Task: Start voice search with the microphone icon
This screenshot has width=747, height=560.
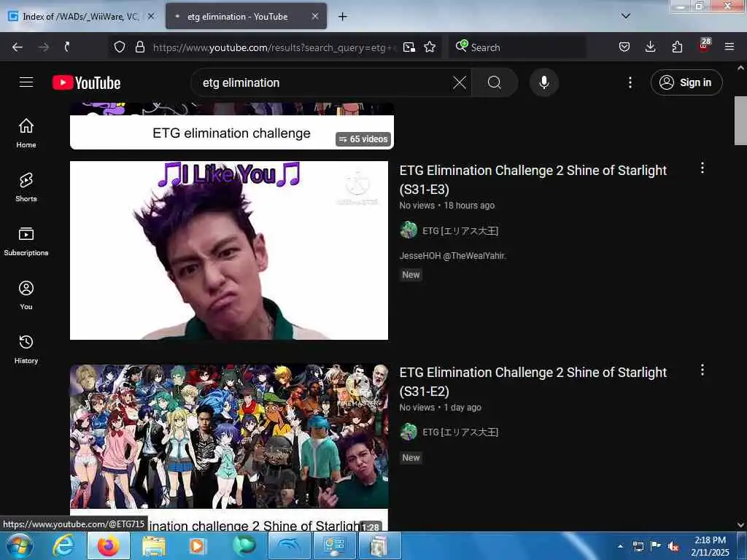Action: point(543,82)
